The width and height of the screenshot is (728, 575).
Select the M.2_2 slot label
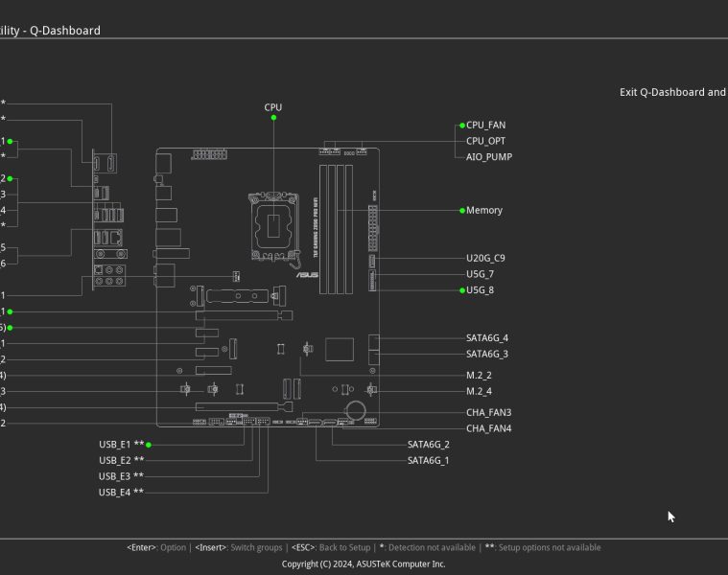479,375
